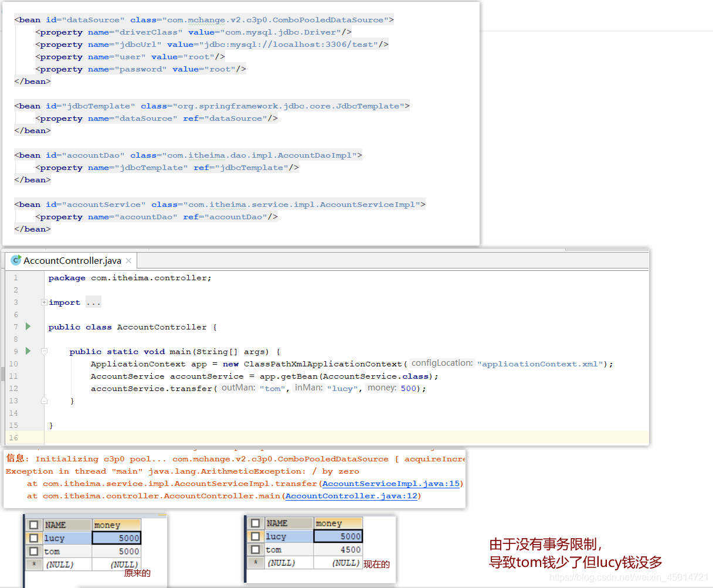The height and width of the screenshot is (588, 713).
Task: Run class AccountController from gutter arrow on line 7
Action: click(x=28, y=327)
